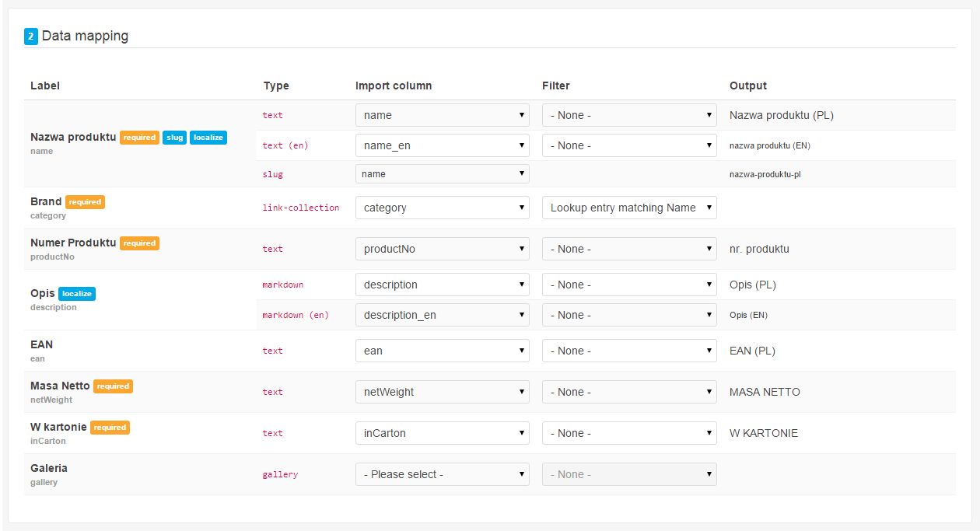
Task: Open the 'category' import column dropdown
Action: click(x=443, y=208)
